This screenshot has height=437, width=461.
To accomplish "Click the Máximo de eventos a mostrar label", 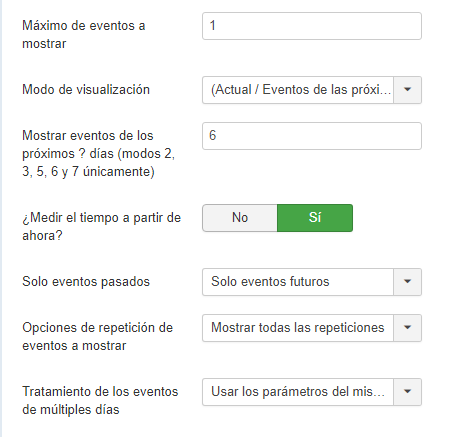I will 84,35.
